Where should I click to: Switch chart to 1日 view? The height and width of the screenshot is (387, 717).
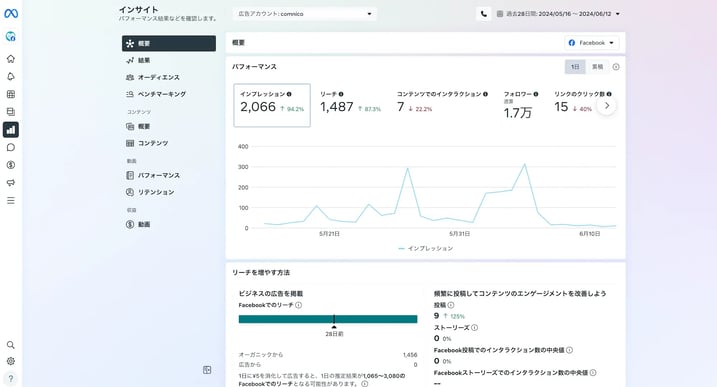(575, 67)
